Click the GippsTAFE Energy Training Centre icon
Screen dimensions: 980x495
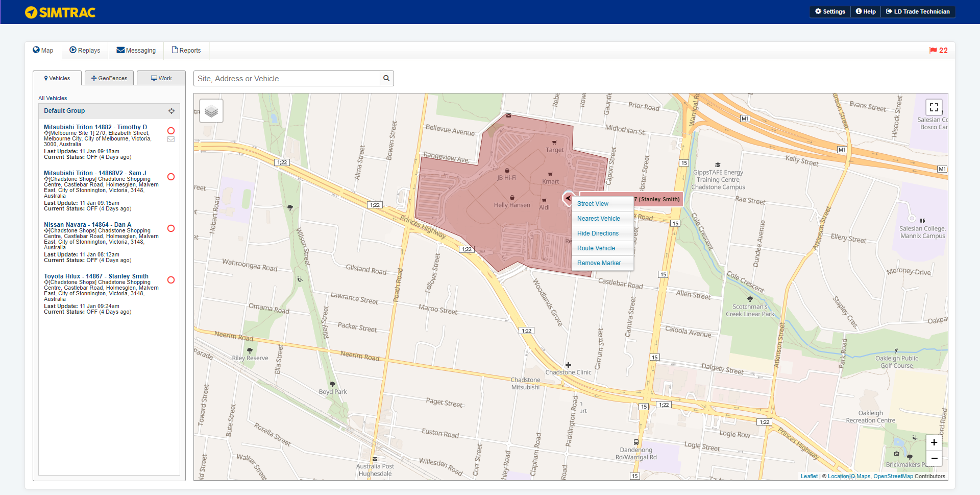tap(718, 165)
